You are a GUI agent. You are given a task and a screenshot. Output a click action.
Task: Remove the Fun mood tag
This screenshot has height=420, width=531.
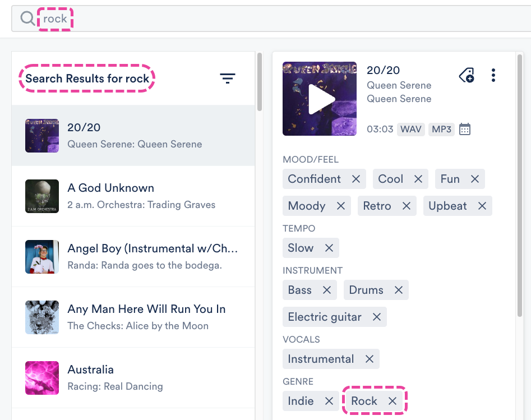pos(475,179)
